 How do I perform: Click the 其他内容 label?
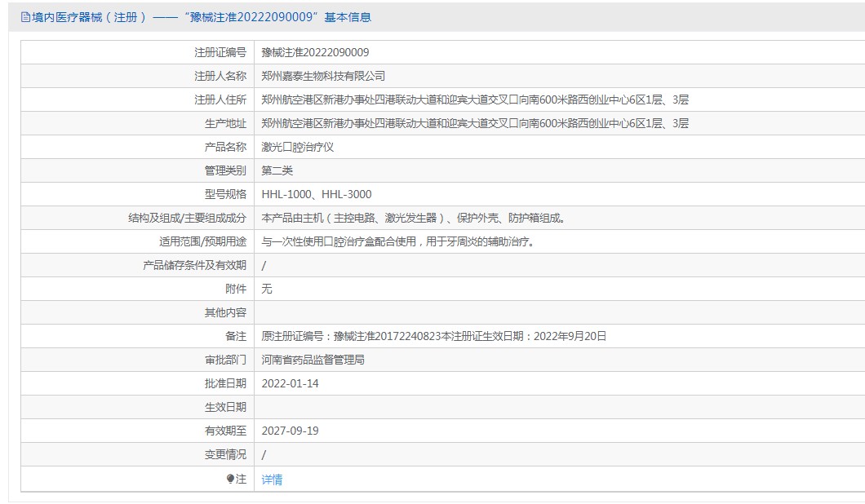225,312
